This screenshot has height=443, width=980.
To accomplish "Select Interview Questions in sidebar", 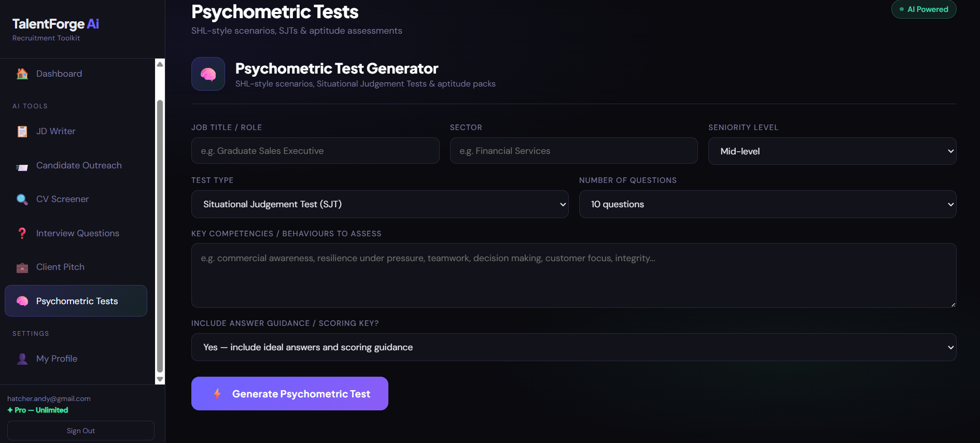I will click(76, 233).
